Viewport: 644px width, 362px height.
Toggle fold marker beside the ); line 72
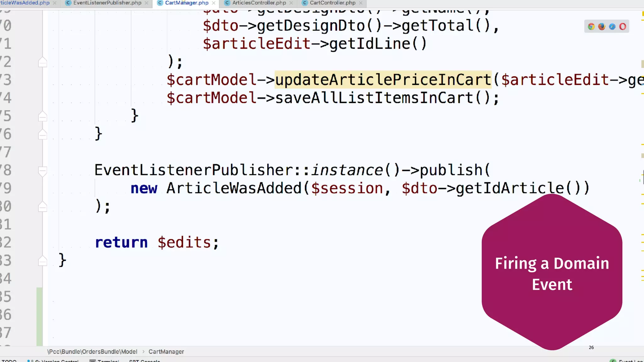click(42, 62)
